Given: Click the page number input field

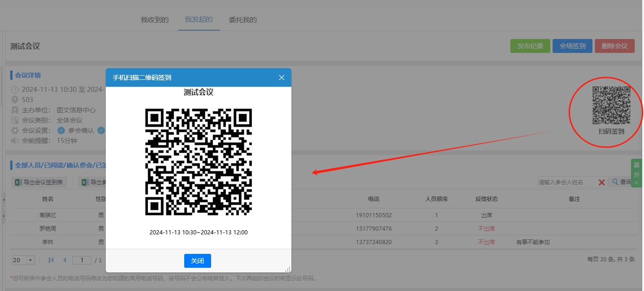Looking at the screenshot, I should (82, 260).
